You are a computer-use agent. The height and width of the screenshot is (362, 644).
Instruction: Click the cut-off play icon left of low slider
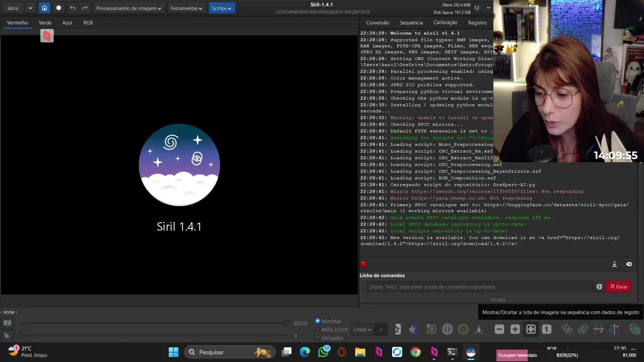(7, 335)
